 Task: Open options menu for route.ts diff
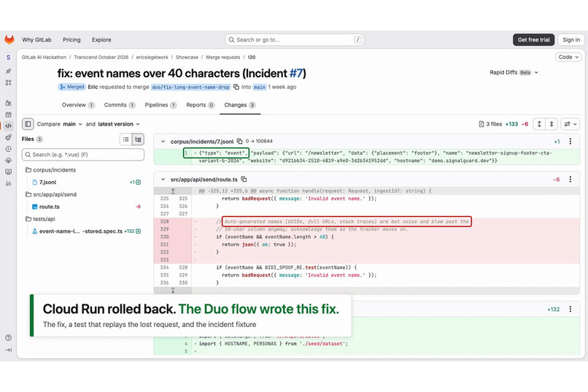coord(570,180)
